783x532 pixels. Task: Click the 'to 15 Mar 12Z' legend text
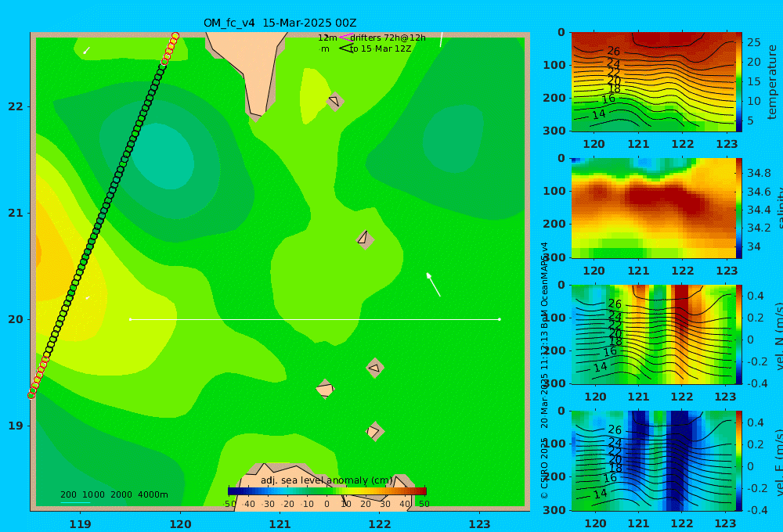point(381,49)
